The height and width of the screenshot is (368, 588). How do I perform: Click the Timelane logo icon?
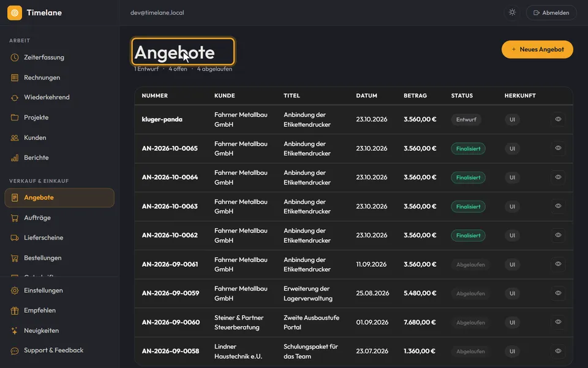[15, 13]
